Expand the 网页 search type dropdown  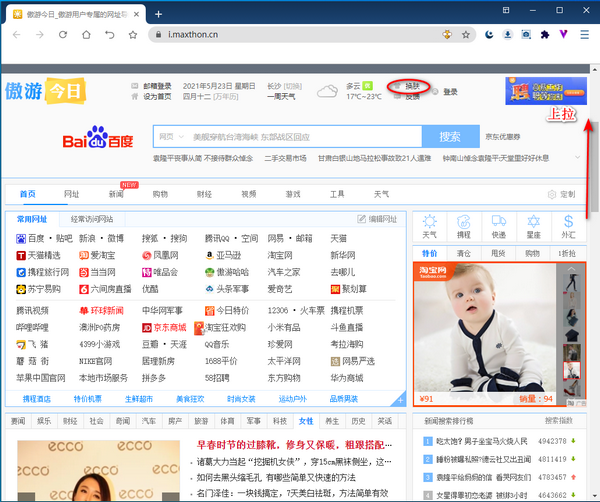click(171, 136)
